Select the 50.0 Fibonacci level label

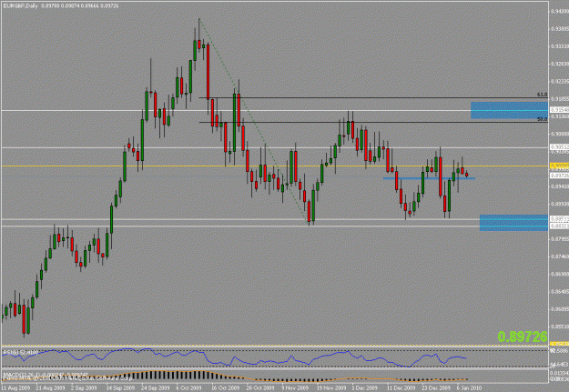point(543,119)
